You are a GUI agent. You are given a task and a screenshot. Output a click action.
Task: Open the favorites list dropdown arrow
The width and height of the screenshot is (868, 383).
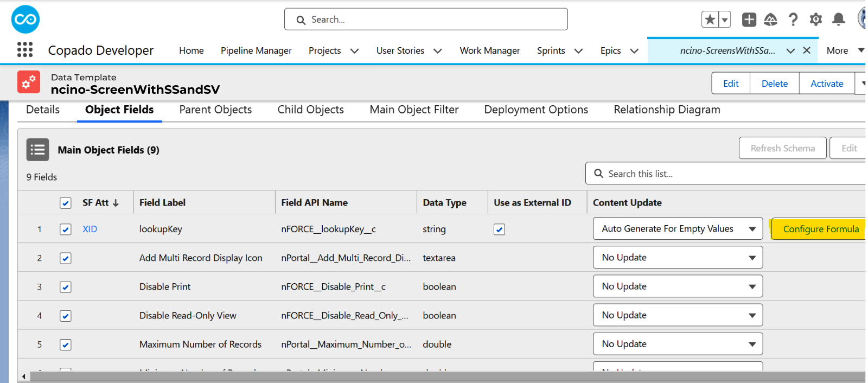coord(724,20)
